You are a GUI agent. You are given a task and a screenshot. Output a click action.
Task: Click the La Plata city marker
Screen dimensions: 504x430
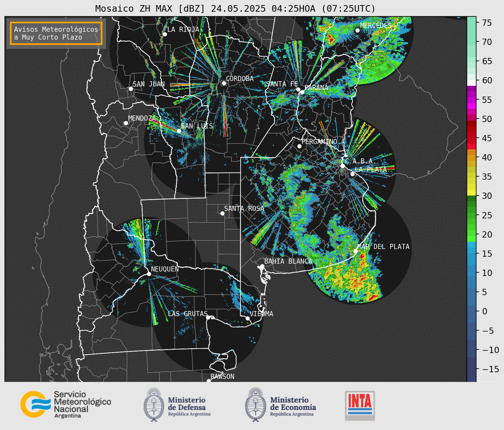(353, 174)
